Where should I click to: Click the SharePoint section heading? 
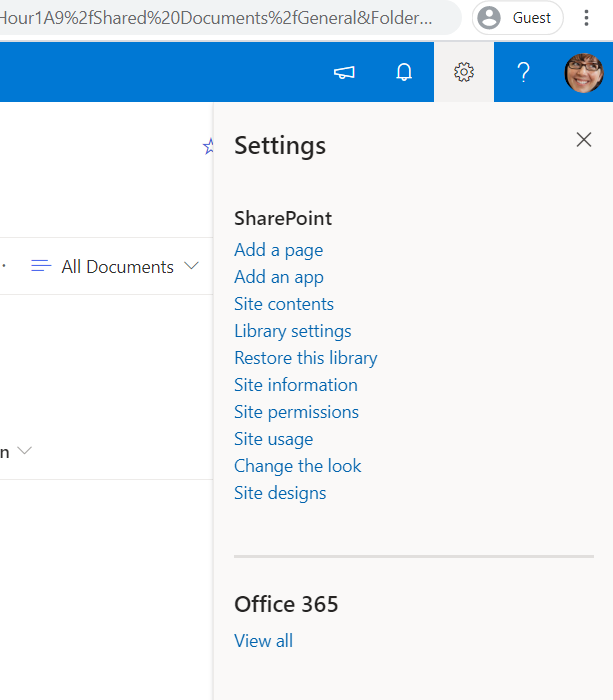point(283,219)
